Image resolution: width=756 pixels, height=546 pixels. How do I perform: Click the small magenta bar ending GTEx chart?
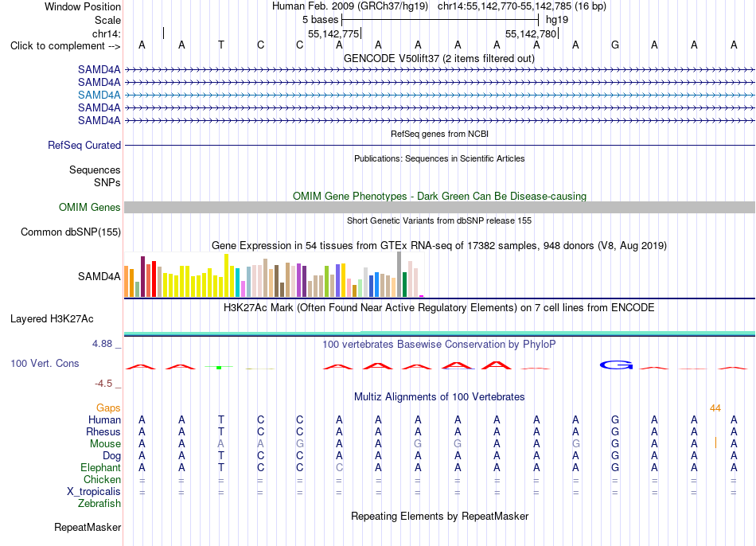(x=422, y=296)
